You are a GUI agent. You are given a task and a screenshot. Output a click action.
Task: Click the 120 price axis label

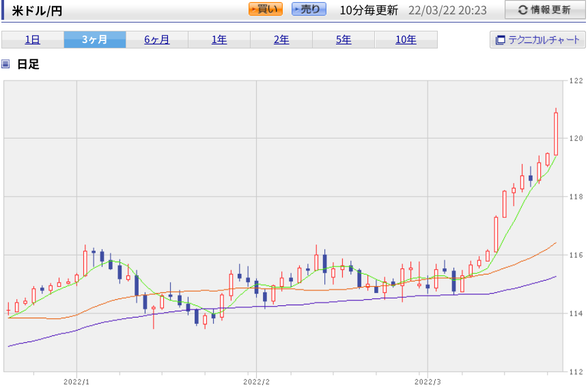pyautogui.click(x=576, y=139)
